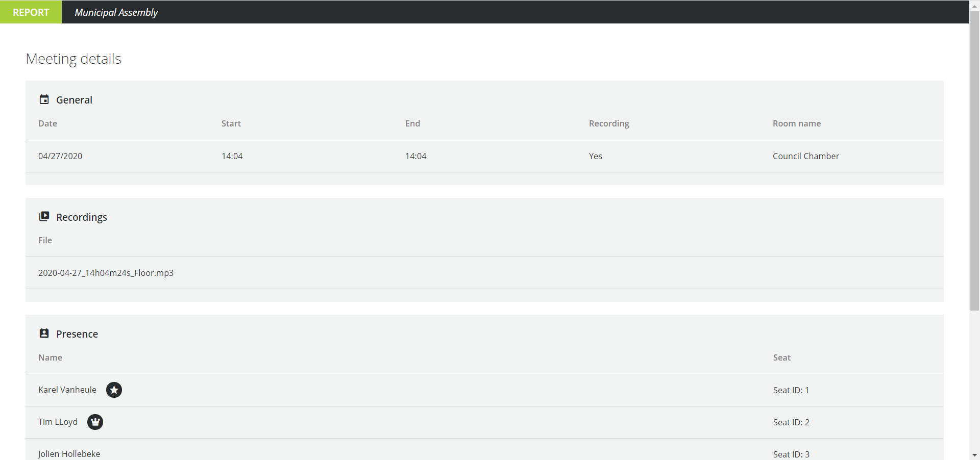The height and width of the screenshot is (460, 980).
Task: Click the Council Chamber room value
Action: [805, 156]
